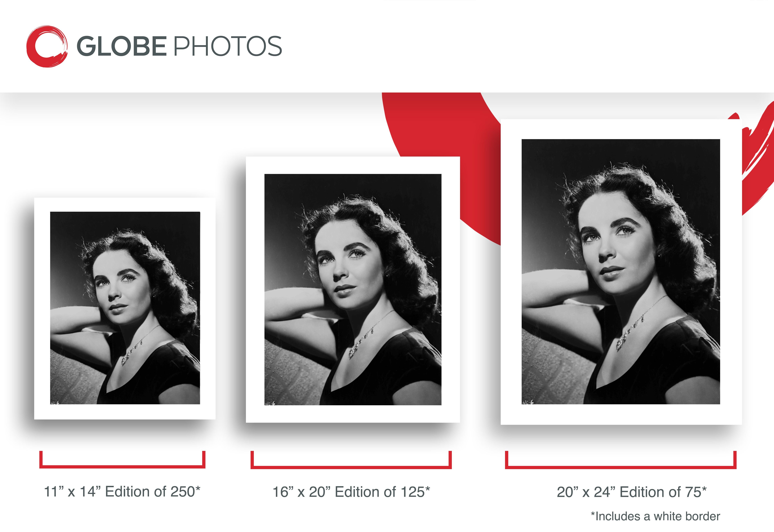The height and width of the screenshot is (532, 774).
Task: Click the "16" x 20" Edition of 125" label
Action: click(x=351, y=492)
